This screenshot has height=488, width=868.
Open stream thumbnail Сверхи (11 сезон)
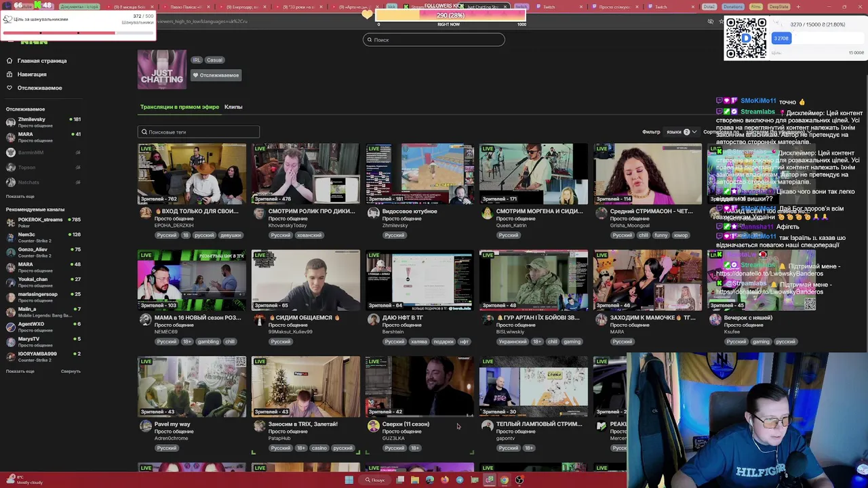pyautogui.click(x=420, y=386)
